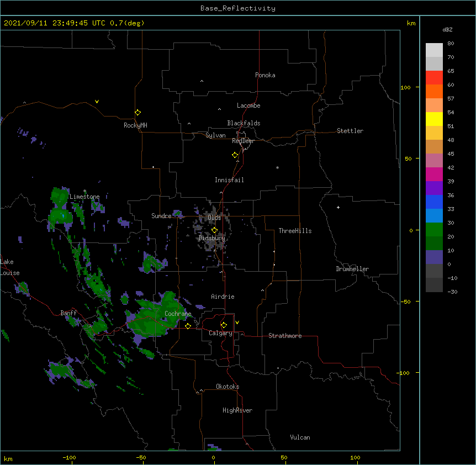Click the white plus marker northwest of Drumheller
The image size is (476, 465).
click(338, 207)
